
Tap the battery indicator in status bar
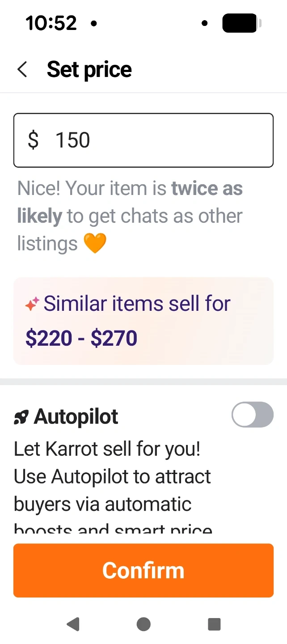240,23
